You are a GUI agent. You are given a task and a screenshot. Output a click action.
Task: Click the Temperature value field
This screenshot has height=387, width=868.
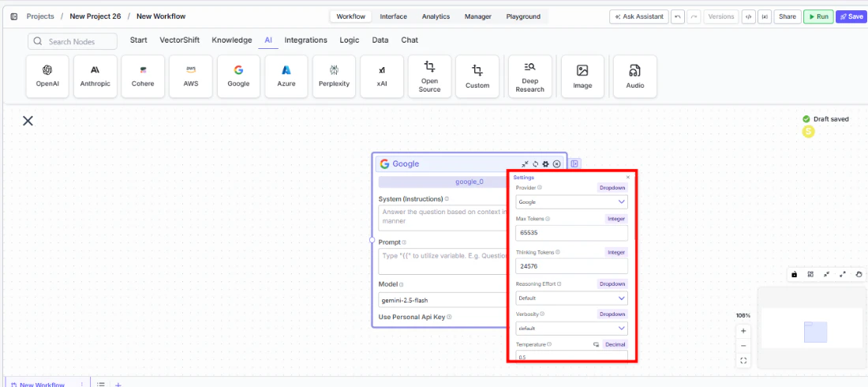pos(572,356)
